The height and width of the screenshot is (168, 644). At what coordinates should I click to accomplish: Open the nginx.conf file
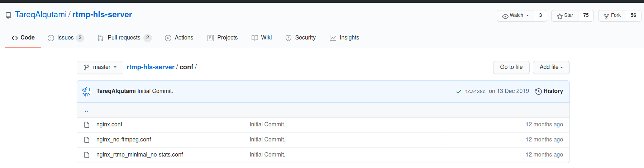(109, 125)
